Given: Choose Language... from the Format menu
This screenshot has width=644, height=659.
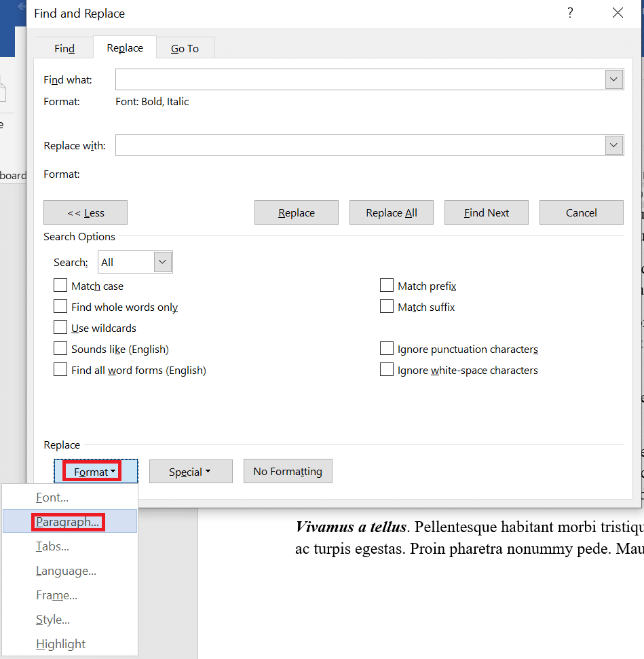Looking at the screenshot, I should click(x=70, y=571).
